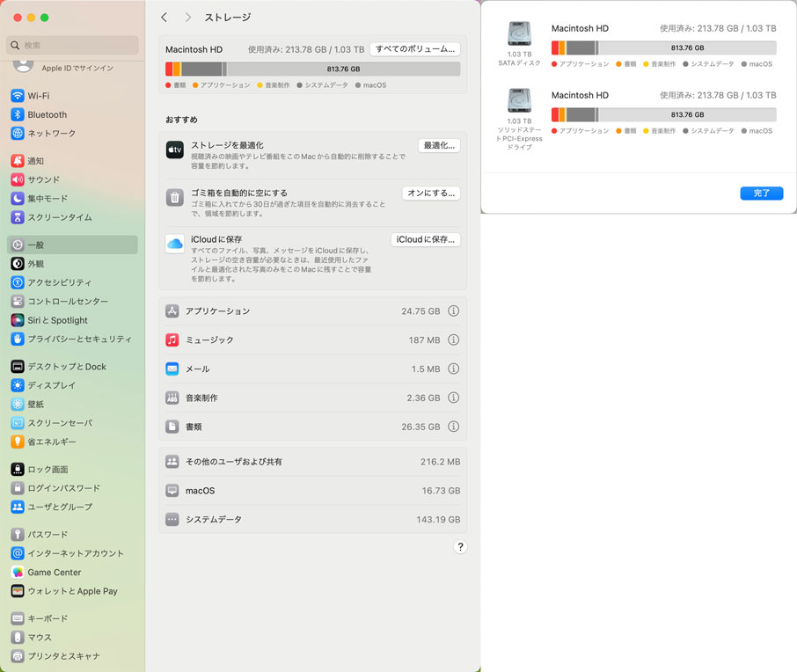Select the SATA ディスク drive icon
The image size is (797, 672).
pos(519,33)
